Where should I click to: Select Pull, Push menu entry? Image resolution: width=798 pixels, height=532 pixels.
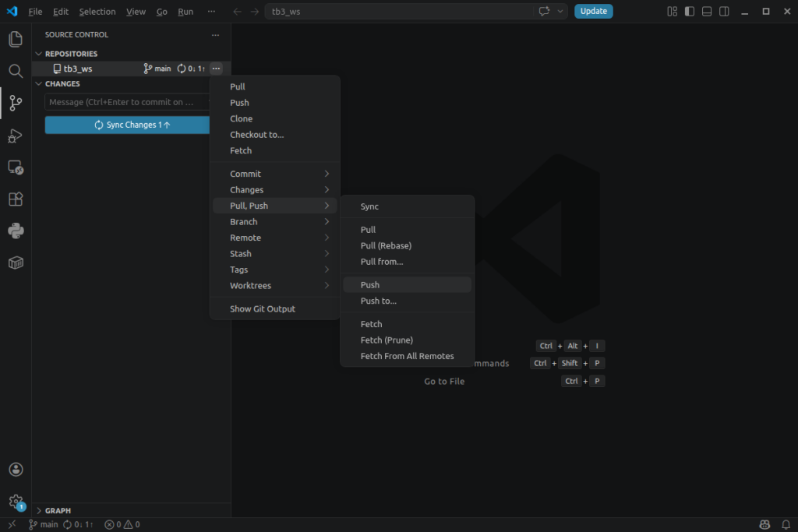(275, 206)
